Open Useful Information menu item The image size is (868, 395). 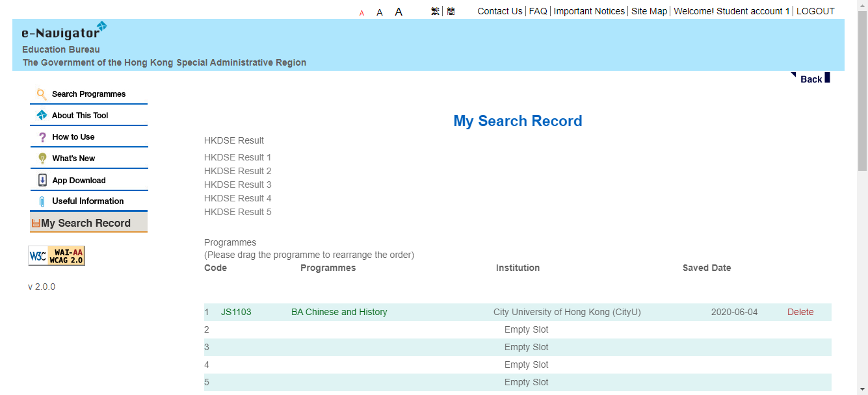pyautogui.click(x=88, y=201)
